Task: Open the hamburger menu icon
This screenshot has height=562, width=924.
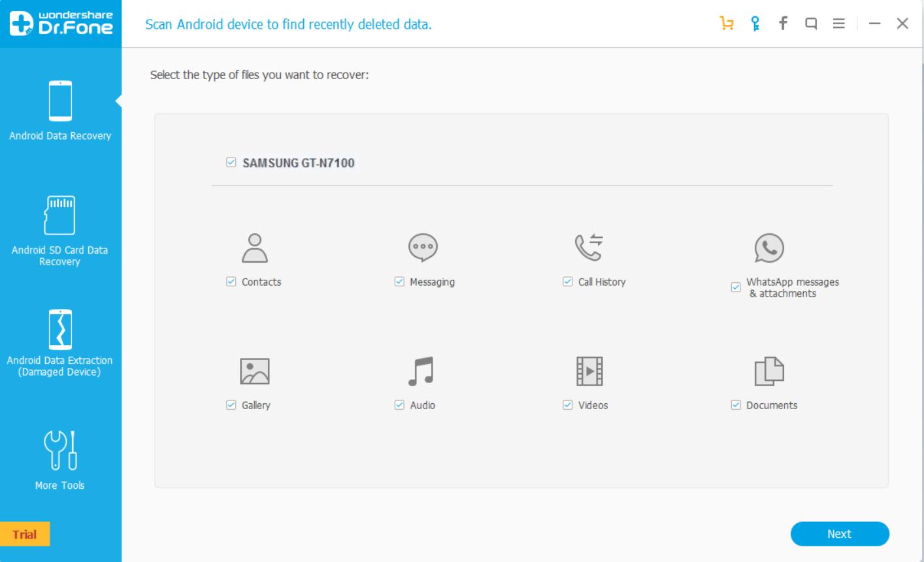Action: [839, 24]
